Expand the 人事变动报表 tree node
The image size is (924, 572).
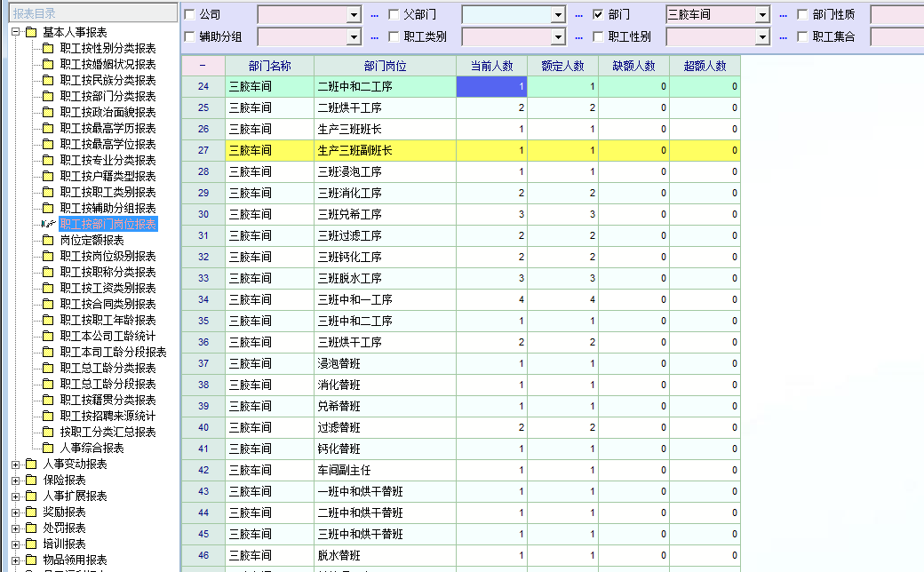(16, 464)
